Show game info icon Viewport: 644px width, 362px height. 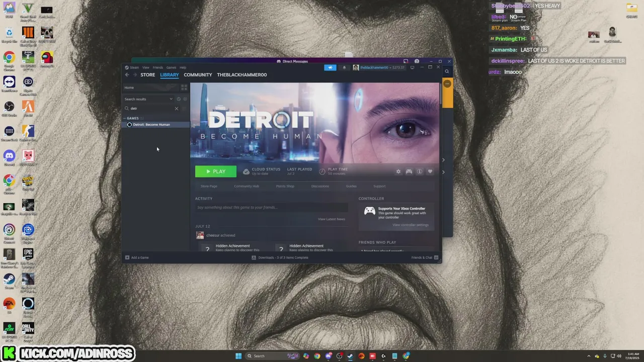420,171
